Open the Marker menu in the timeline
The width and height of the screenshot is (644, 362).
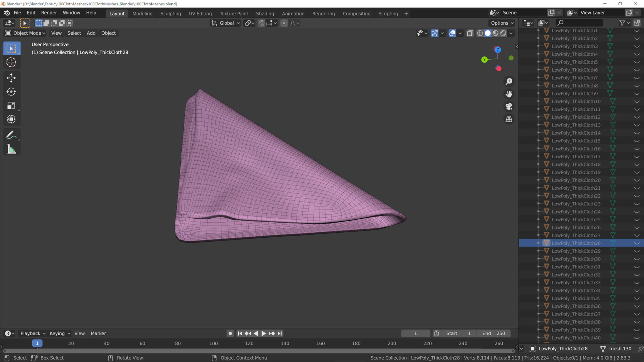click(98, 333)
